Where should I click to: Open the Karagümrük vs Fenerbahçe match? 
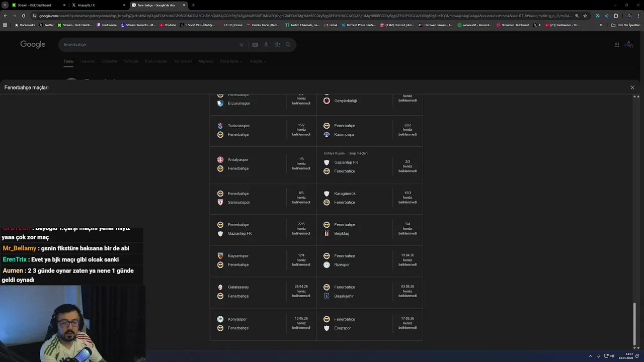tap(370, 198)
